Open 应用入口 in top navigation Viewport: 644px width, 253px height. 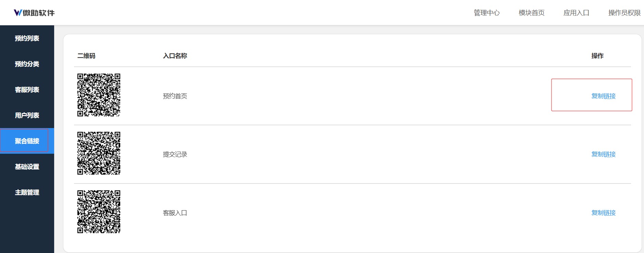[576, 13]
